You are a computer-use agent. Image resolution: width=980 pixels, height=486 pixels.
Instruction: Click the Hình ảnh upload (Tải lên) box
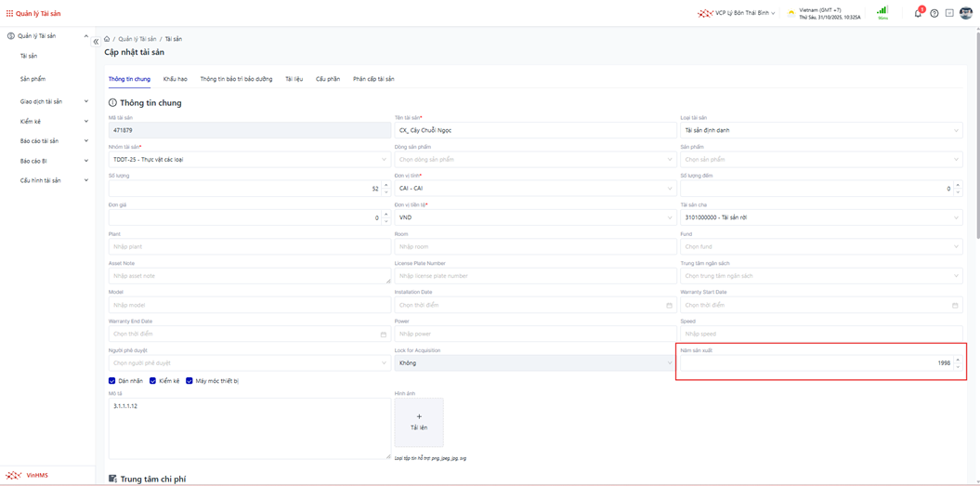pos(419,422)
